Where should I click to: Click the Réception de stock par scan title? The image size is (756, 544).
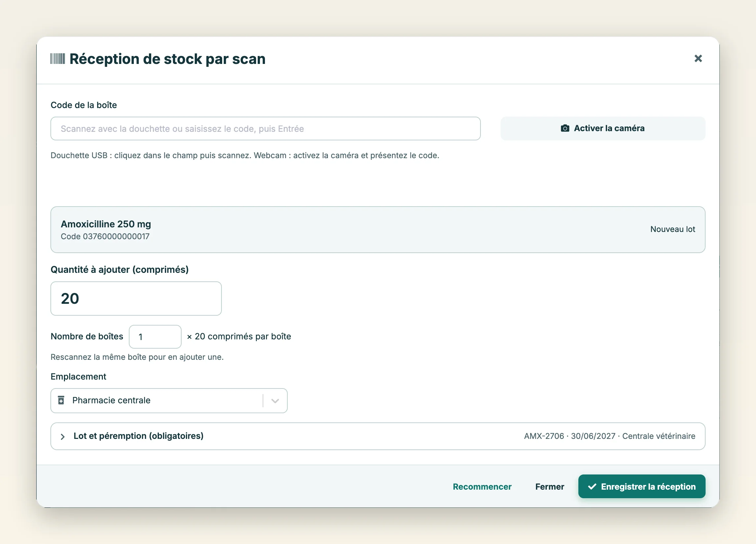pyautogui.click(x=167, y=59)
